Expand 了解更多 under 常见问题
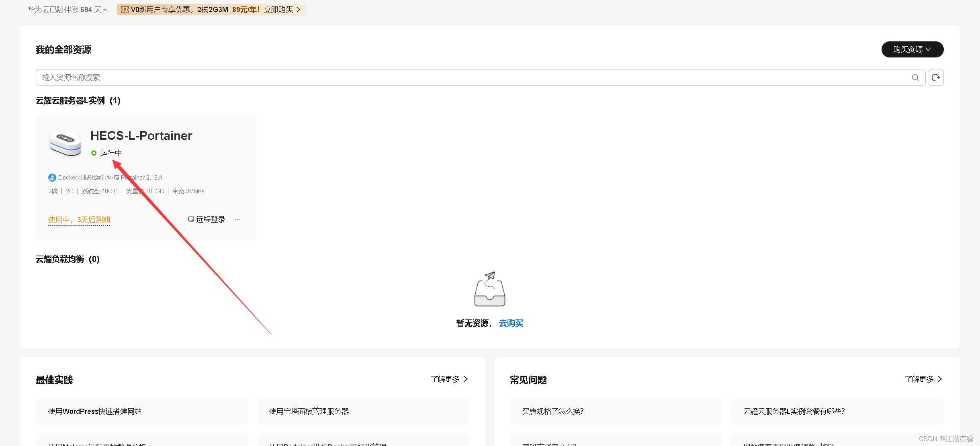Screen dimensions: 980x446 point(923,379)
